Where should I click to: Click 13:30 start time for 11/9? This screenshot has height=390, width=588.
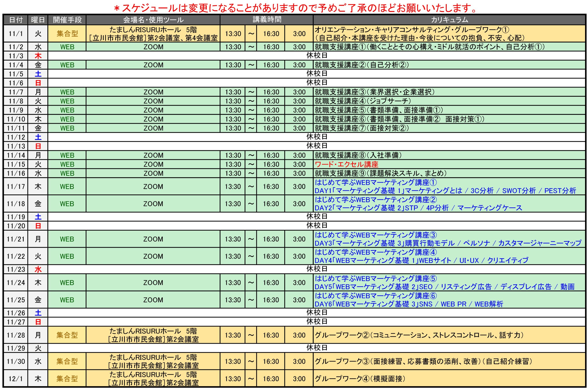tap(233, 110)
